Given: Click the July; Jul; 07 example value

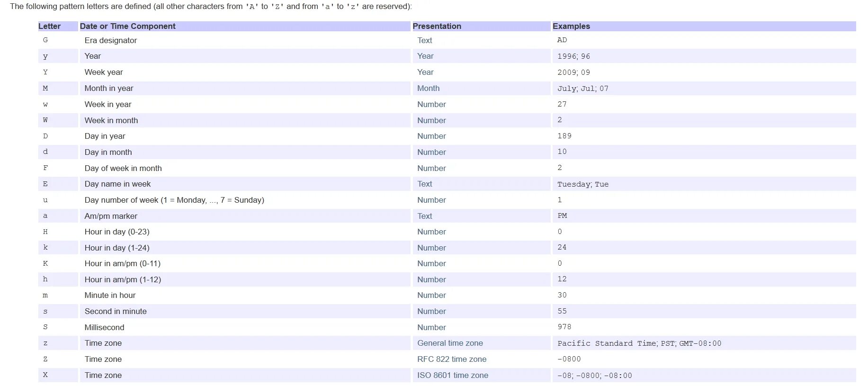Looking at the screenshot, I should (583, 88).
